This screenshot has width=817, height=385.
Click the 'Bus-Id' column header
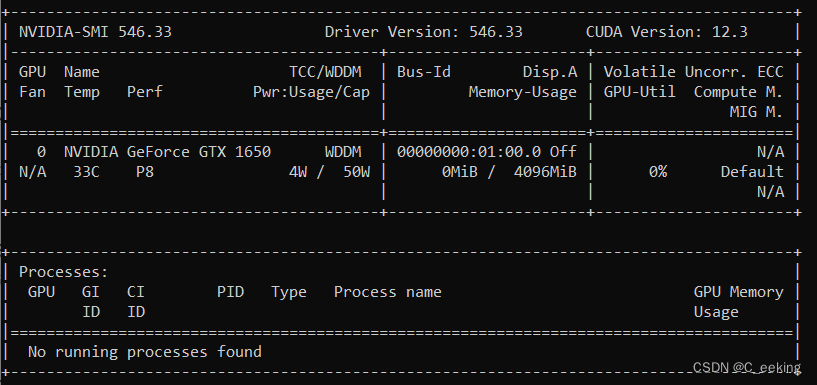pos(424,72)
